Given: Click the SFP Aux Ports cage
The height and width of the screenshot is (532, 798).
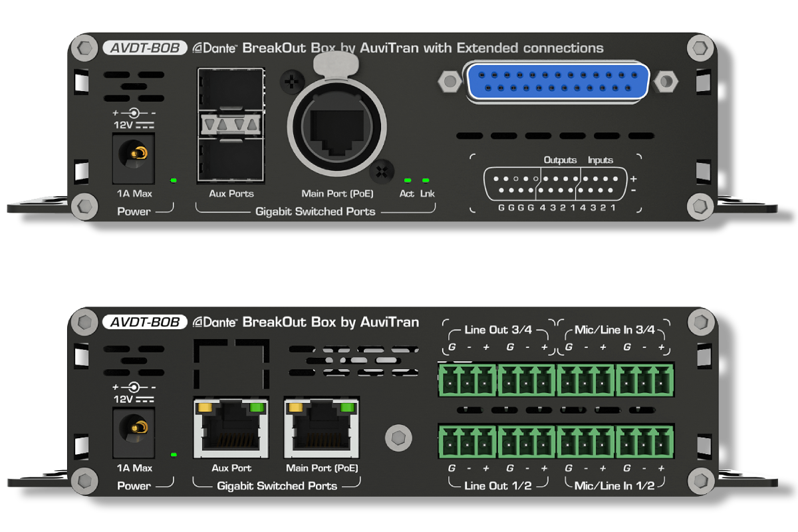Looking at the screenshot, I should click(229, 124).
